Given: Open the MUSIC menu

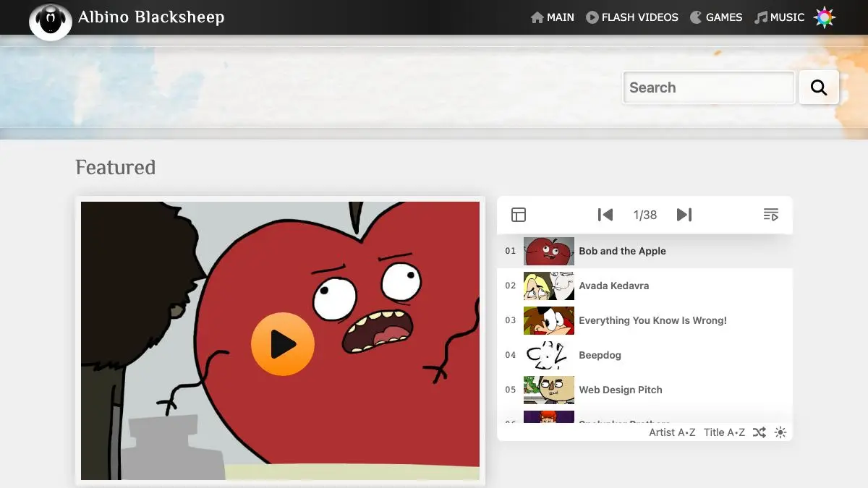Looking at the screenshot, I should [x=780, y=17].
